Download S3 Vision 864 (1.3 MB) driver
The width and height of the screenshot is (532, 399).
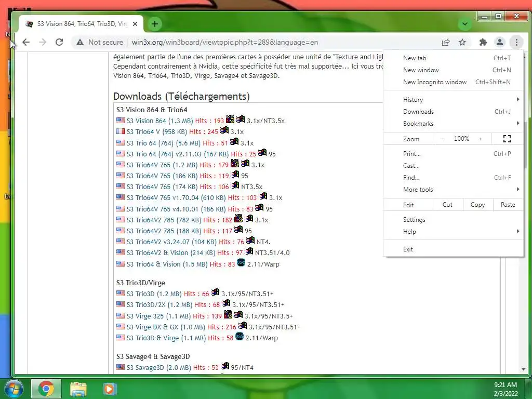point(159,121)
